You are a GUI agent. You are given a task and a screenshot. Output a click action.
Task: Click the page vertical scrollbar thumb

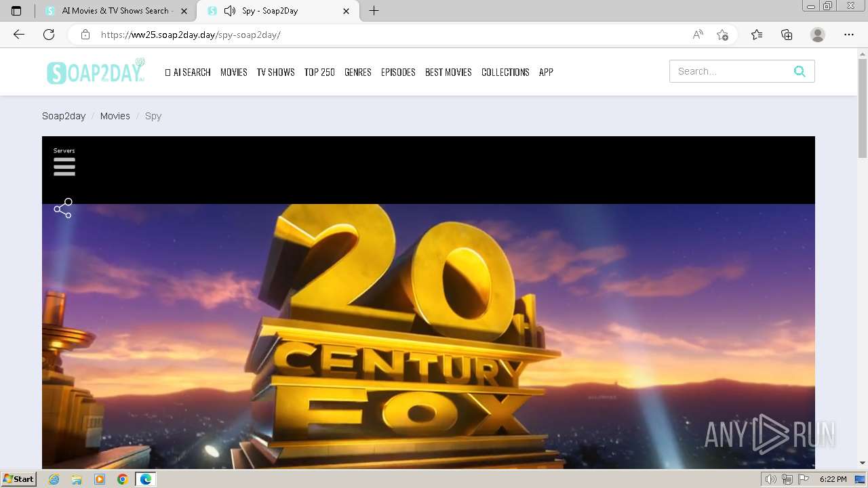863,108
